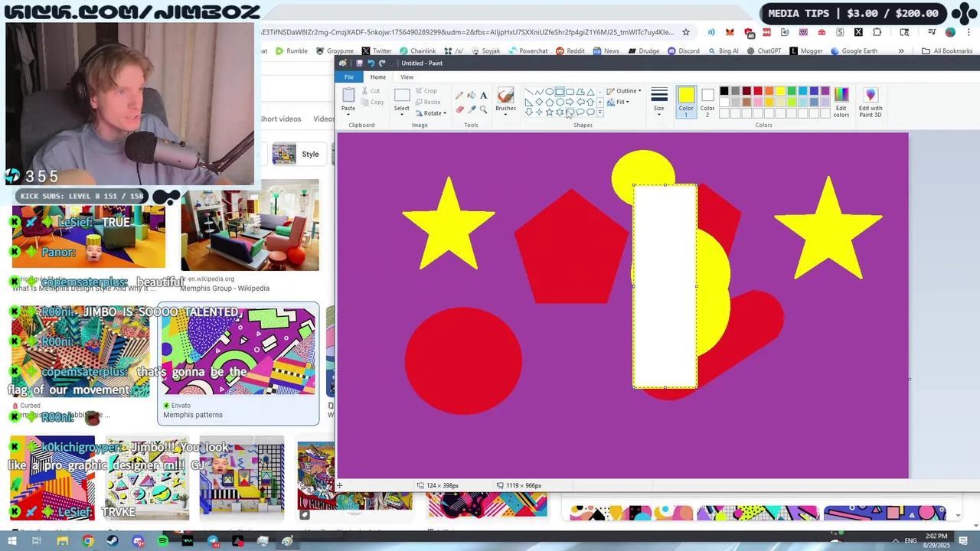Expand the Select tool dropdown arrow
This screenshot has width=980, height=551.
pyautogui.click(x=402, y=112)
